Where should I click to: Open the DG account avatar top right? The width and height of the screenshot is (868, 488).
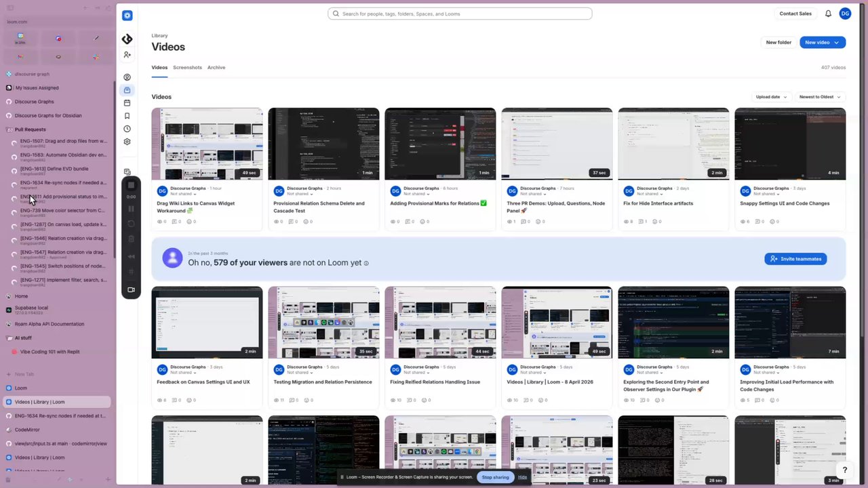[845, 14]
